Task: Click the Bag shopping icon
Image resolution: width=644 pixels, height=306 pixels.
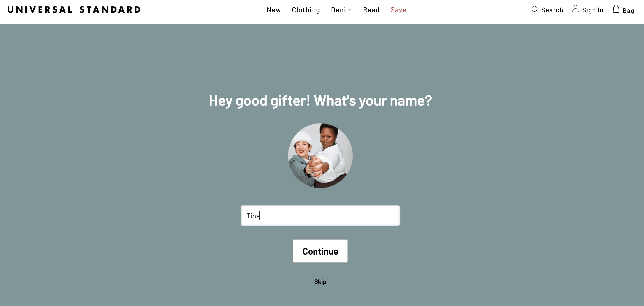Action: [617, 9]
